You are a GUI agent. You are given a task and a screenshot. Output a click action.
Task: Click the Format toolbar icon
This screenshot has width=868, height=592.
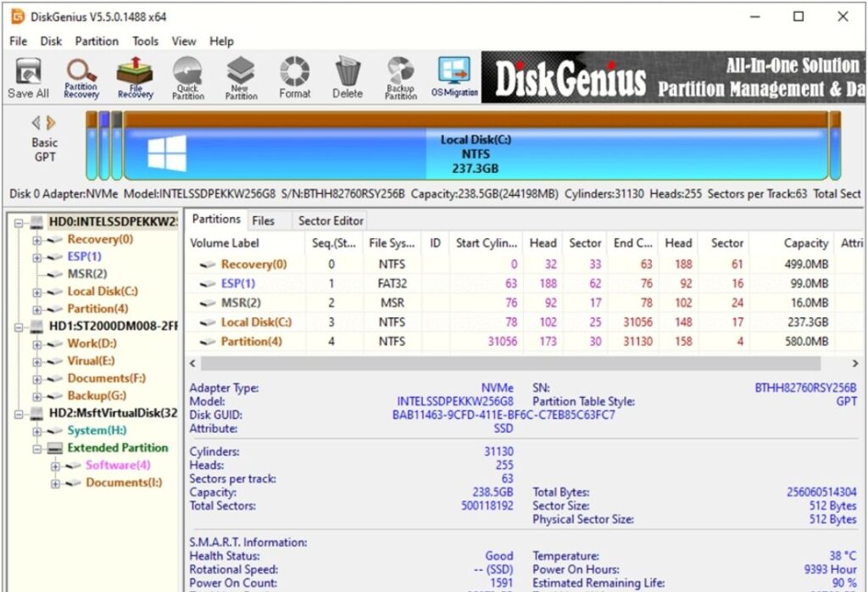tap(294, 77)
